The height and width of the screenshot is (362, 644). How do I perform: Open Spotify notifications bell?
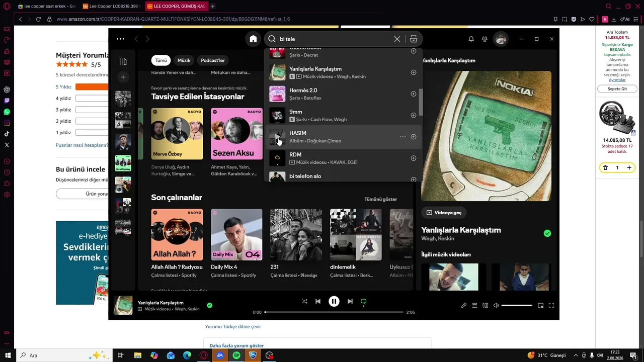(471, 39)
